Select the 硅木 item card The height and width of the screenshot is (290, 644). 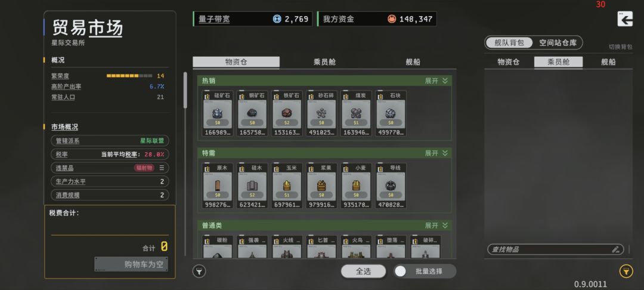[x=252, y=186]
